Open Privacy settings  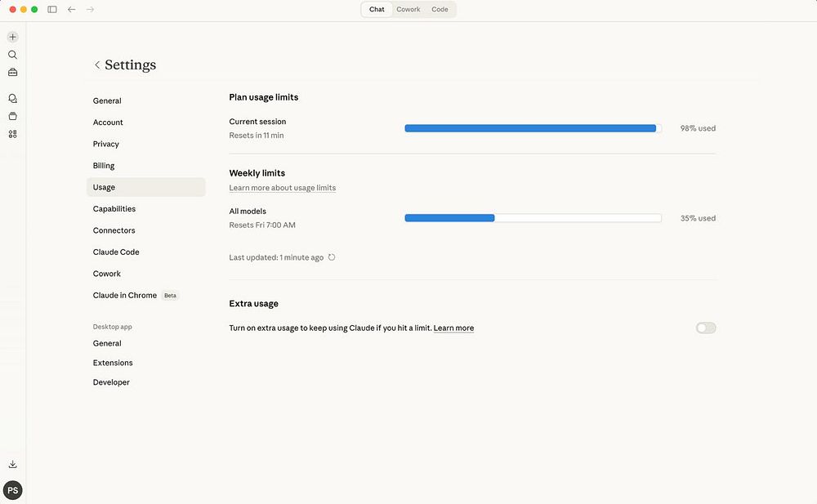146,144
